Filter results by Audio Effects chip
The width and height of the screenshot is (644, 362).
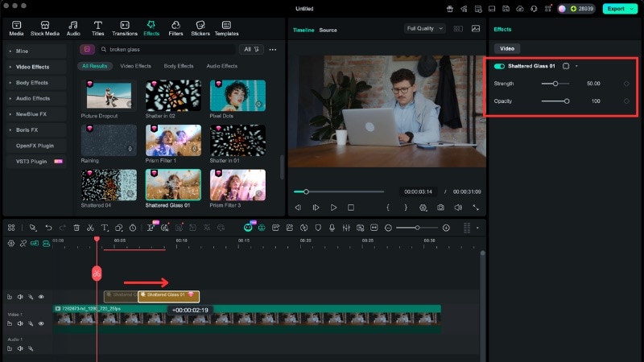[222, 66]
